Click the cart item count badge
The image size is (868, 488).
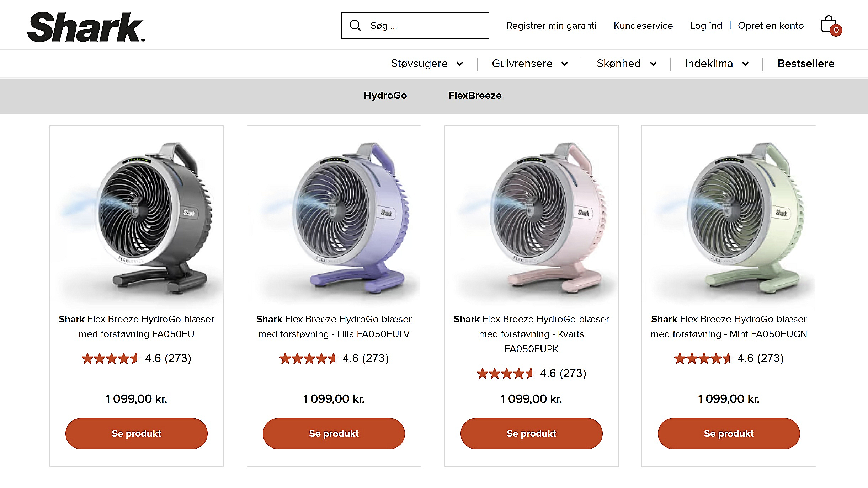[836, 30]
